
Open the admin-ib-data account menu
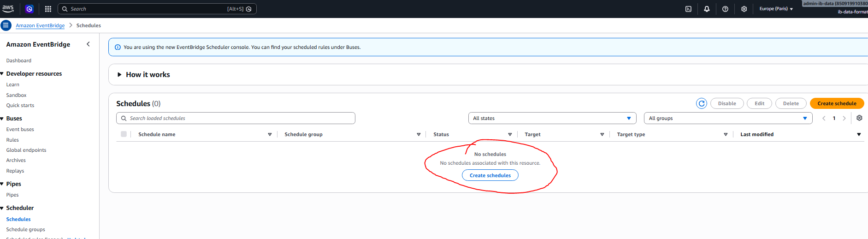tap(835, 4)
